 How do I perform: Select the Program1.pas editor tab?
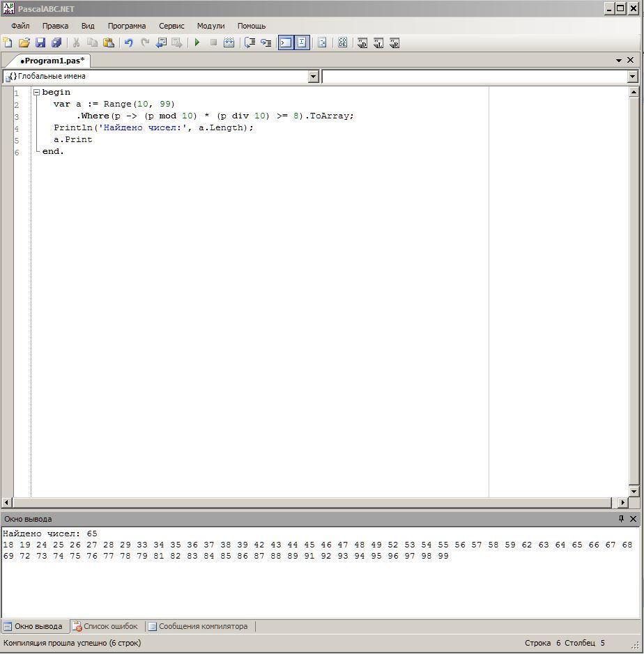point(52,61)
